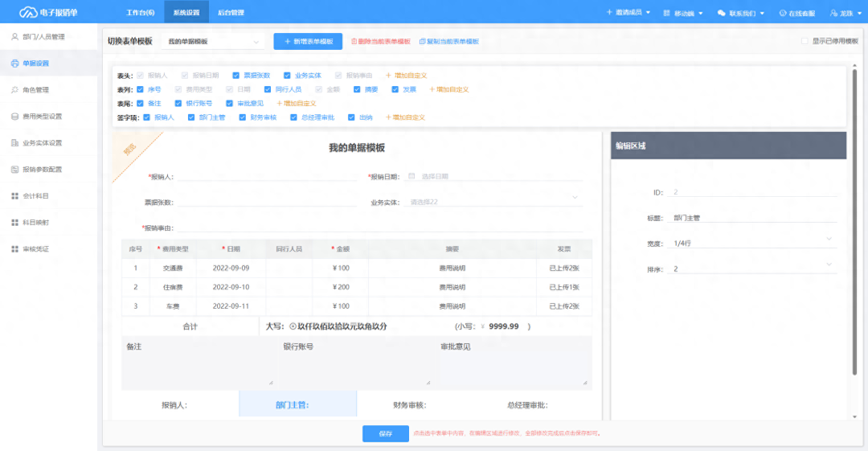Click the 部门/人员管理 person icon
Viewport: 868px width, 451px height.
pyautogui.click(x=15, y=36)
